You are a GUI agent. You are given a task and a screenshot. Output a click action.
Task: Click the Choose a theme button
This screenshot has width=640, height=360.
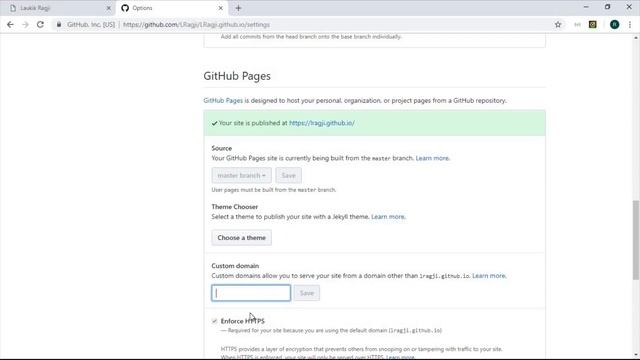pos(241,238)
